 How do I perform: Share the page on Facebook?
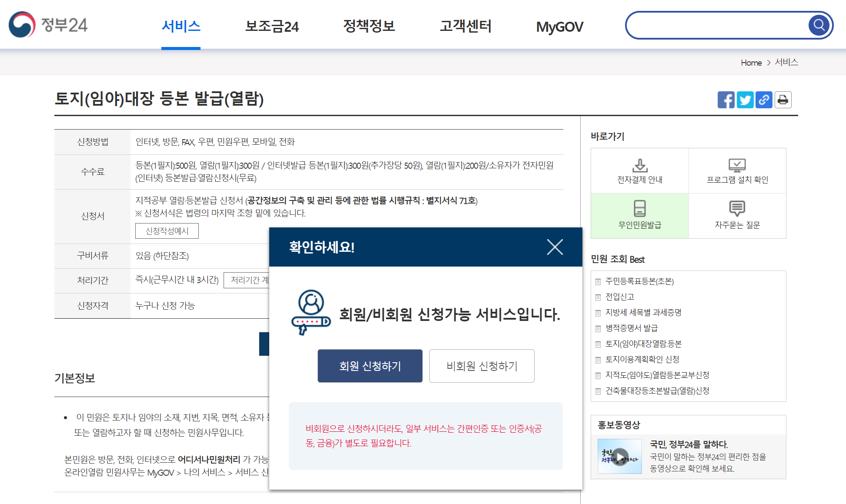(x=726, y=100)
